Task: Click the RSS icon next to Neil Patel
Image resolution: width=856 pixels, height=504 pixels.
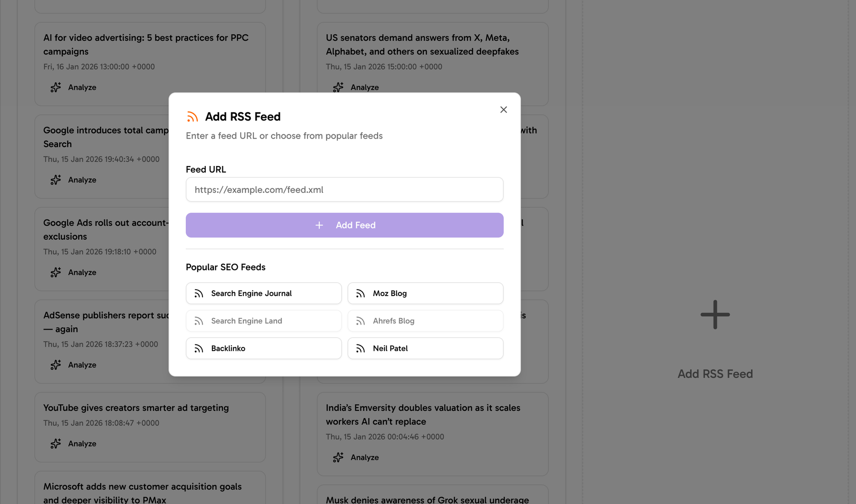Action: point(360,348)
